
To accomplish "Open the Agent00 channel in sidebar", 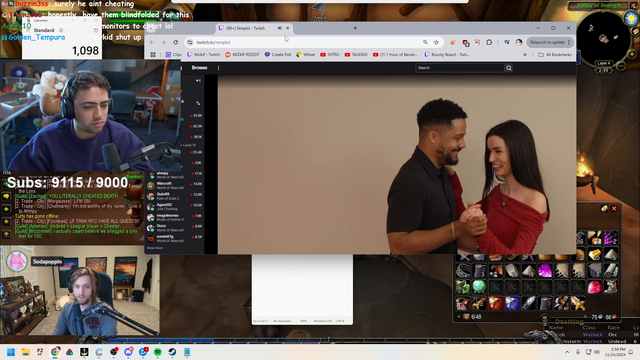I will coord(175,207).
